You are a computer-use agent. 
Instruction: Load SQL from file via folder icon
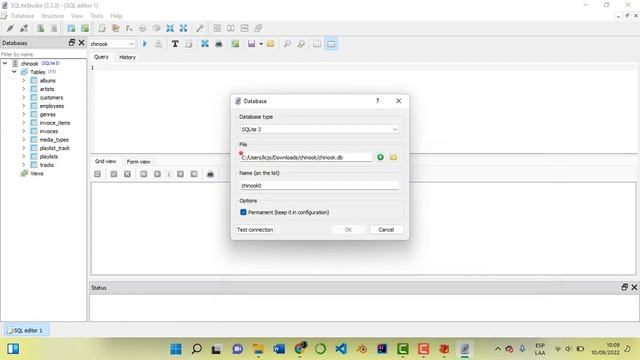[x=270, y=44]
